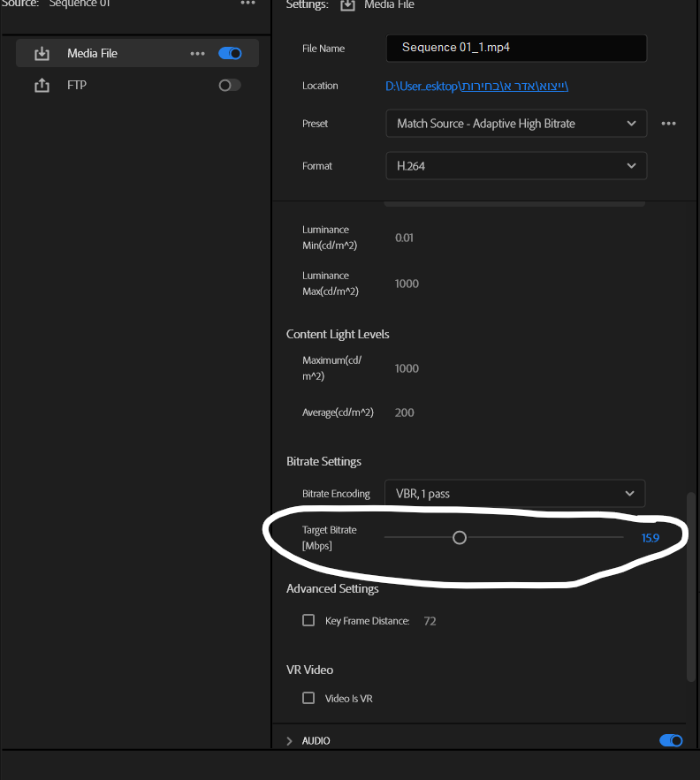
Task: Open the Source panel three-dot menu
Action: [247, 4]
